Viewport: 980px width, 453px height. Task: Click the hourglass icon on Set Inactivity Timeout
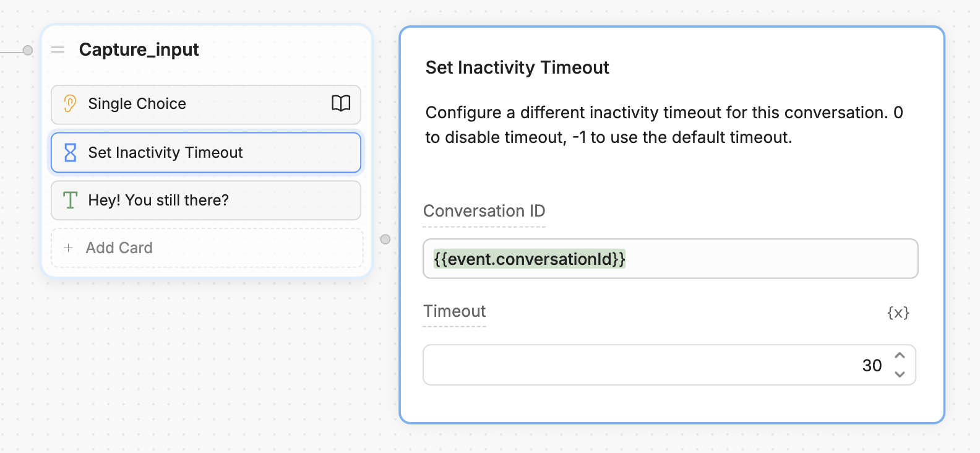[x=69, y=152]
